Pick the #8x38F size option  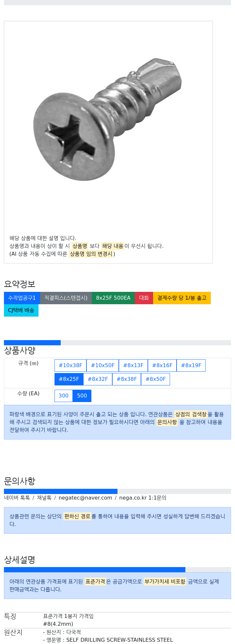(x=127, y=379)
